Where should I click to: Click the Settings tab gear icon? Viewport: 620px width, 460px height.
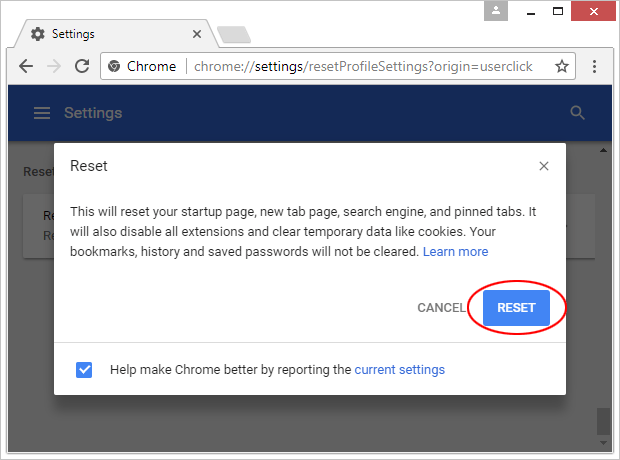click(x=38, y=34)
